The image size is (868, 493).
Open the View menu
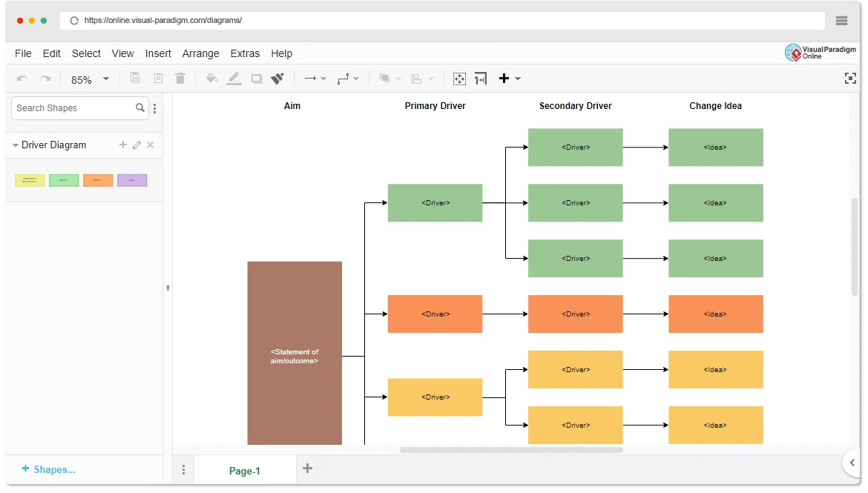[123, 53]
